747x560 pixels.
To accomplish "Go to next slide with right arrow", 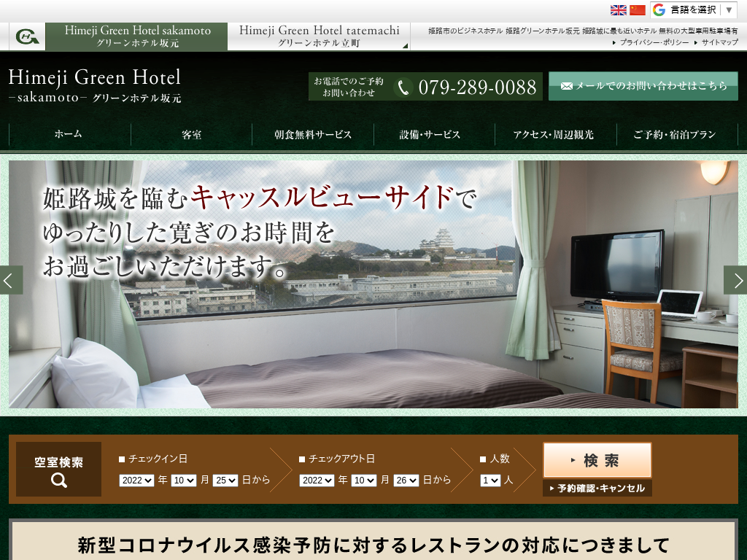I will tap(735, 280).
